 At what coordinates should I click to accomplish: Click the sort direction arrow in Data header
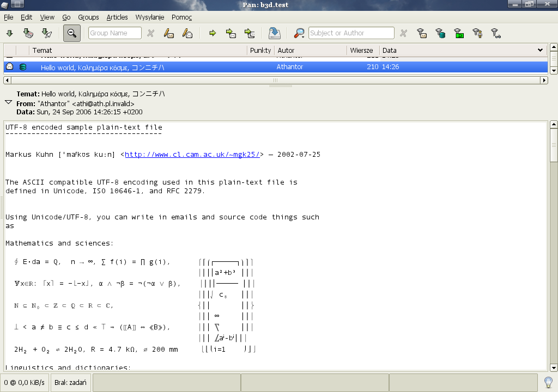click(540, 50)
